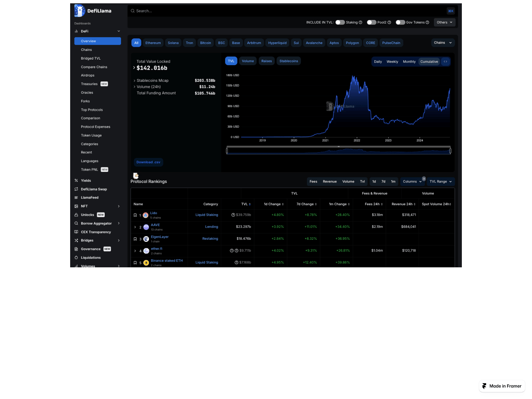Click the left handle of chart range slider
The height and width of the screenshot is (399, 532).
[227, 151]
